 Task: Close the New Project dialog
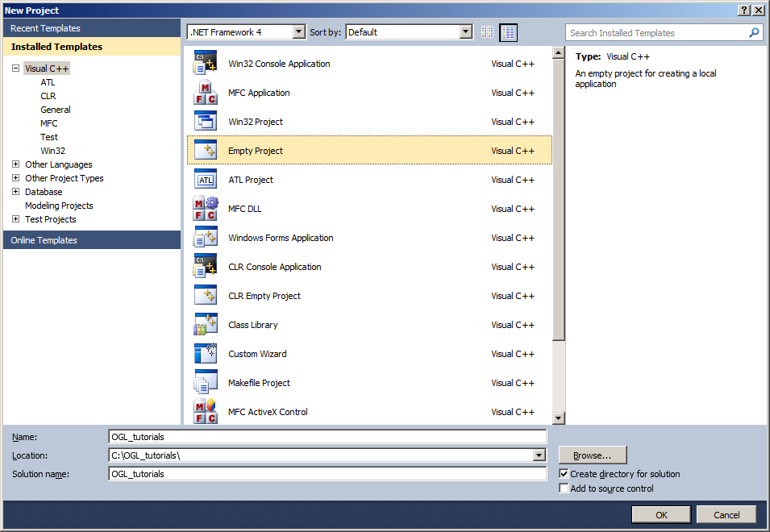click(758, 10)
